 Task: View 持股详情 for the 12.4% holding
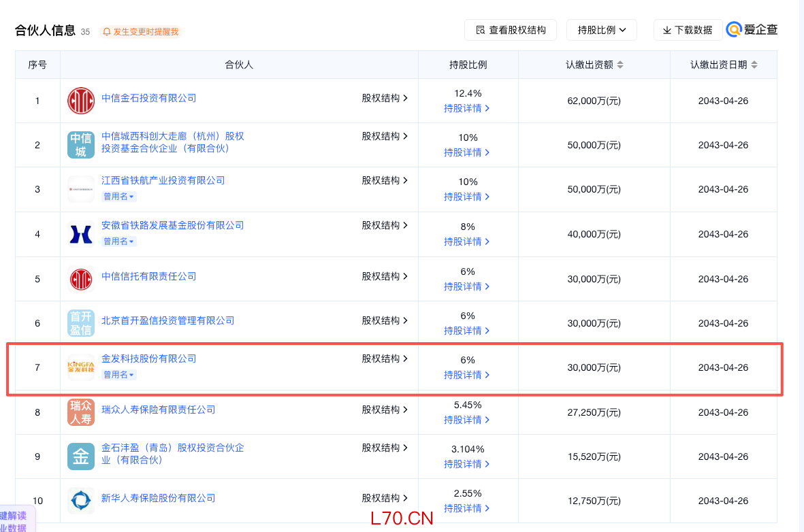466,108
